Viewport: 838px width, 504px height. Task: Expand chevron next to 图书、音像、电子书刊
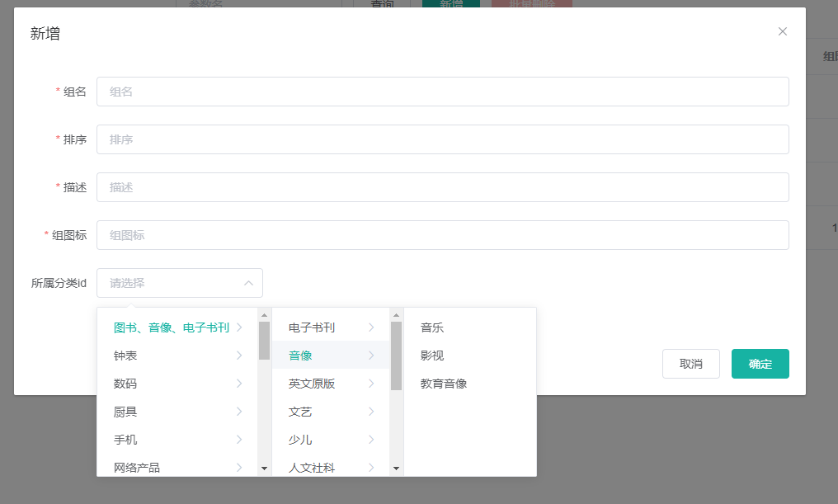coord(239,327)
